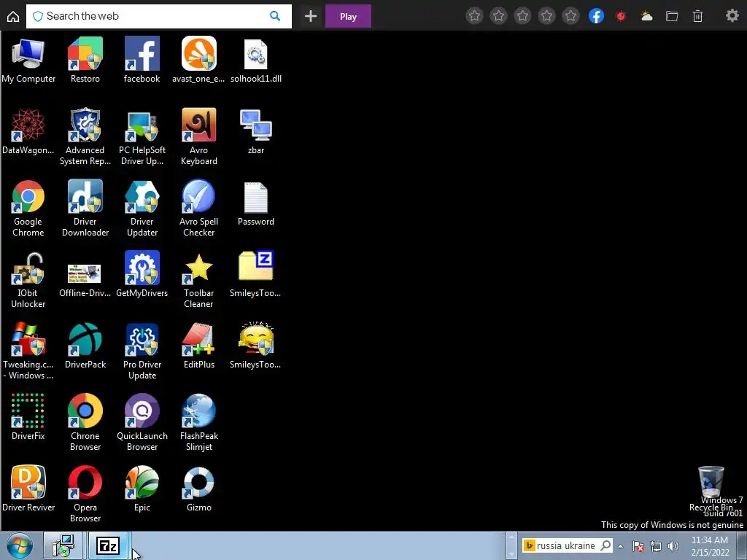Viewport: 747px width, 560px height.
Task: Open the Action Center flag tray icon
Action: click(639, 546)
